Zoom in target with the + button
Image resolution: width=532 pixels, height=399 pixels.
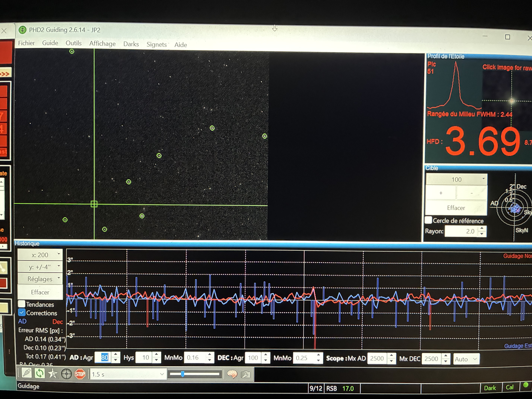pos(441,193)
